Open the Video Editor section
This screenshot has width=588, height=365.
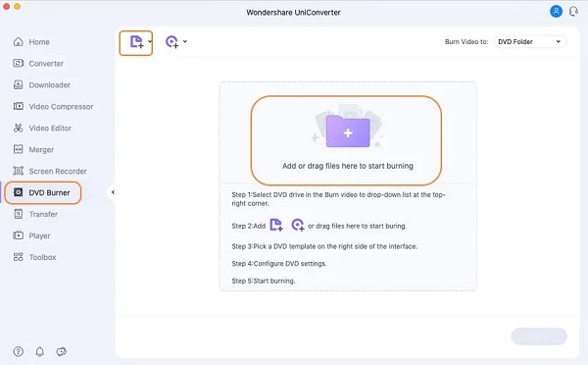pos(42,129)
